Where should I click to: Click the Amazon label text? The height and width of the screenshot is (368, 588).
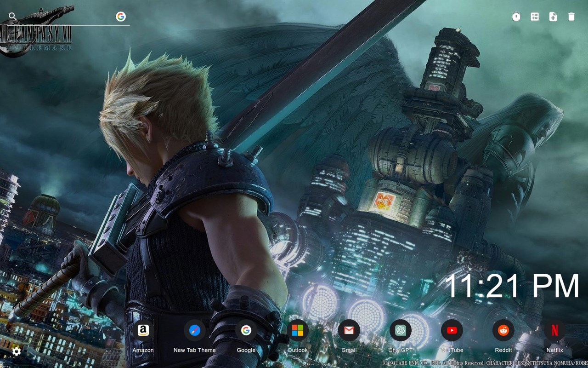(143, 350)
